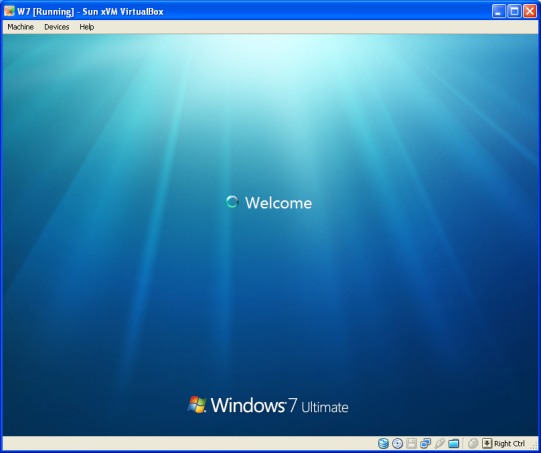Click the keyboard capture arrow indicator

487,443
